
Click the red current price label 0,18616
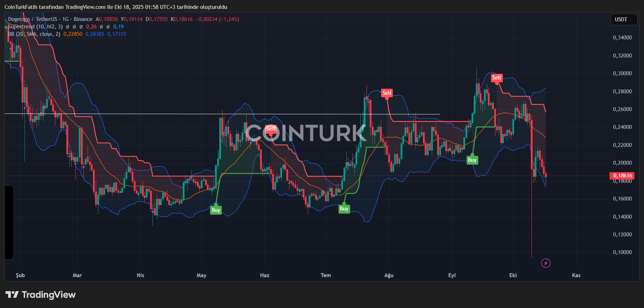coord(623,176)
